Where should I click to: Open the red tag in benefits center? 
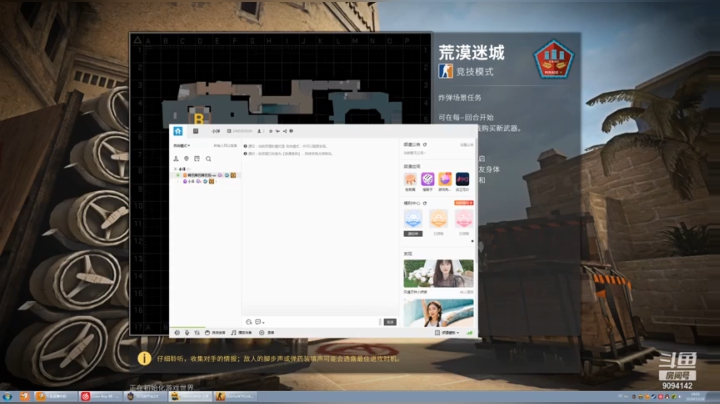tap(464, 203)
